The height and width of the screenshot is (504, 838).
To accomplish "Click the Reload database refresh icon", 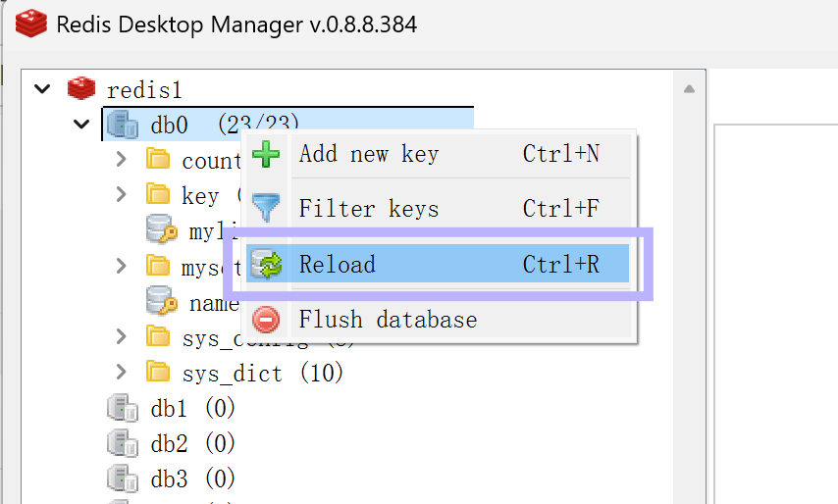I will click(266, 265).
